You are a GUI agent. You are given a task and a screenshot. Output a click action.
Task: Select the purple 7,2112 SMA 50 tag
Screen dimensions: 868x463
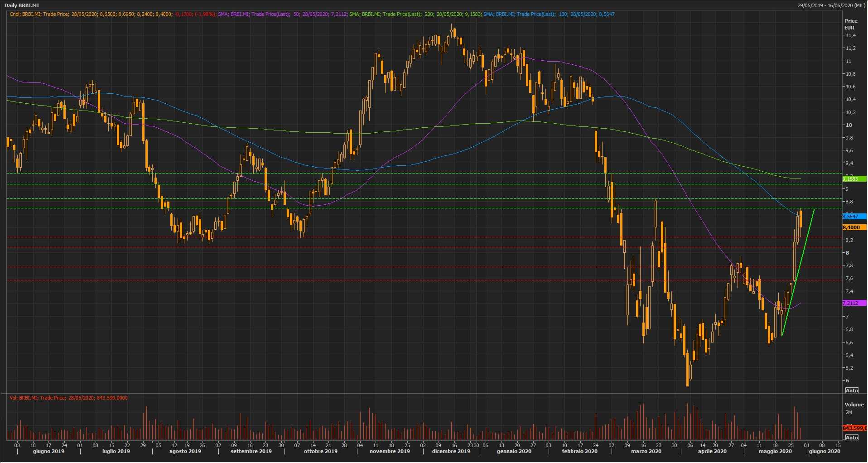tap(854, 303)
